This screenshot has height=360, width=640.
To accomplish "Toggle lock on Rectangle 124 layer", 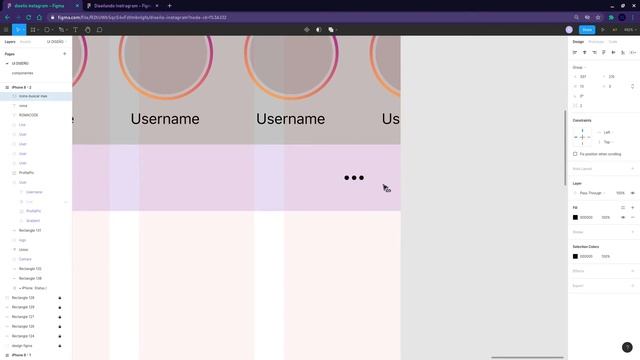I will coord(60,336).
